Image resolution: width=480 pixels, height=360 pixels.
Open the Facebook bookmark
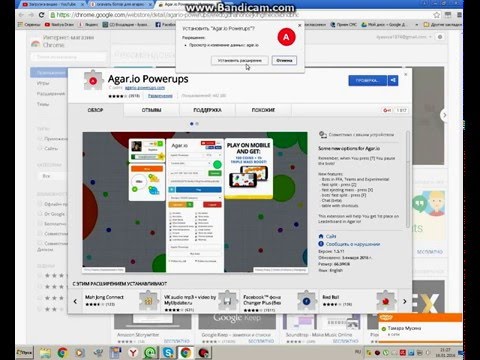point(166,25)
